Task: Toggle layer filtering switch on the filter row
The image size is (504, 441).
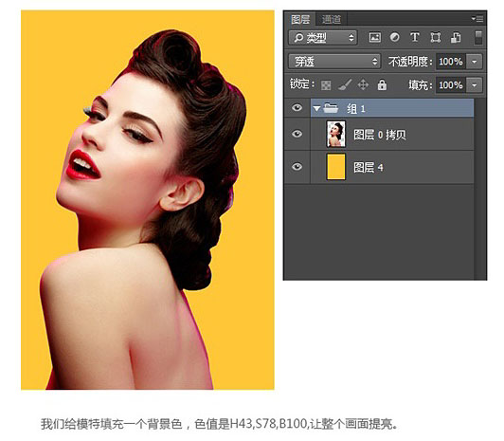Action: tap(478, 37)
